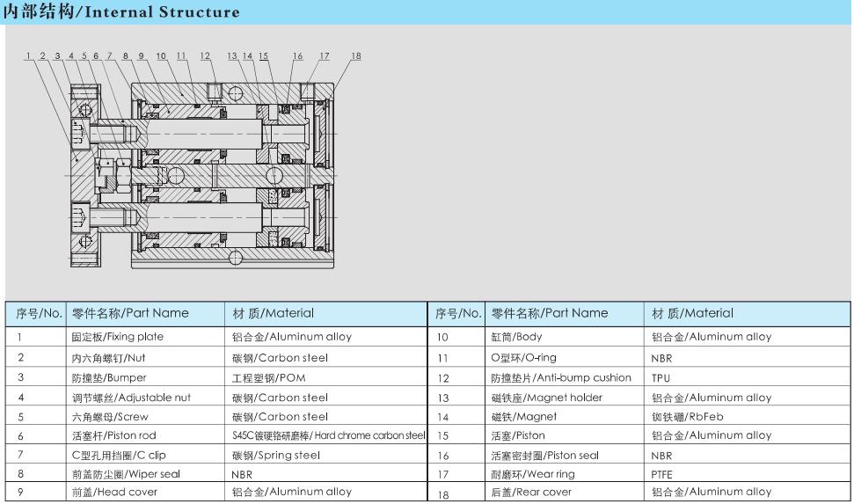
Task: Select the "PTFE" material cell
Action: (663, 475)
